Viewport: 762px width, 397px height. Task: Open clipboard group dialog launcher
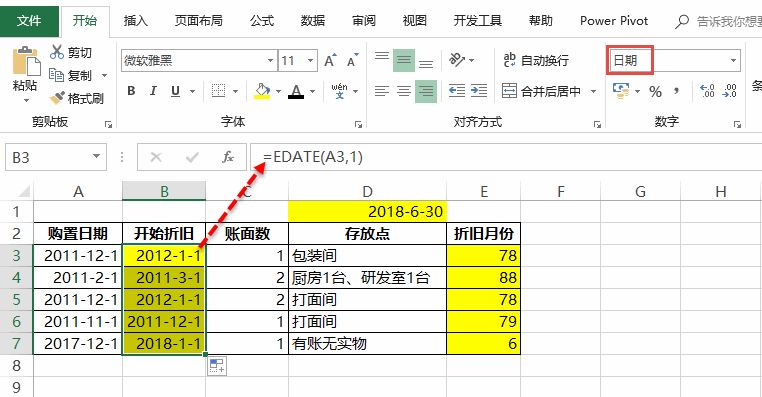click(108, 125)
